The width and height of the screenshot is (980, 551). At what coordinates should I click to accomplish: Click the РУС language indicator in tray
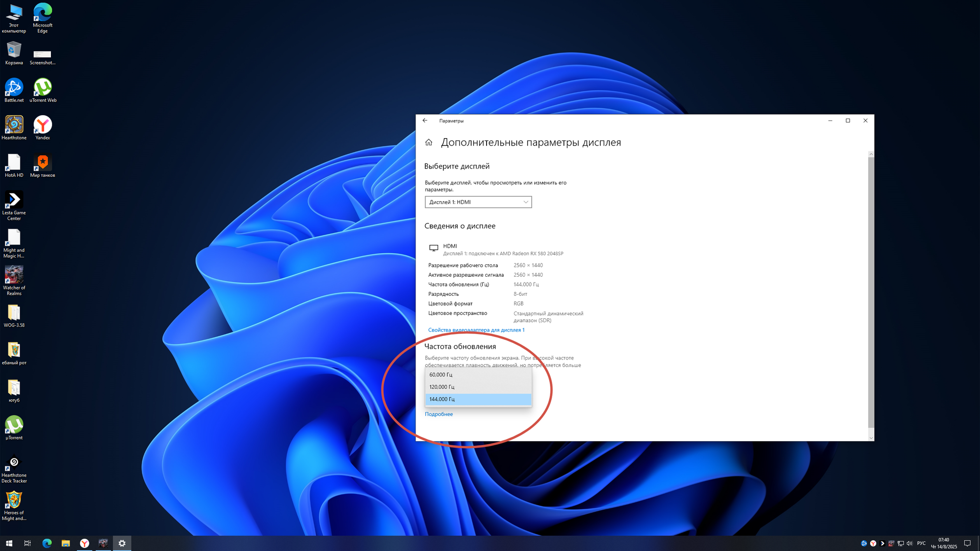921,543
